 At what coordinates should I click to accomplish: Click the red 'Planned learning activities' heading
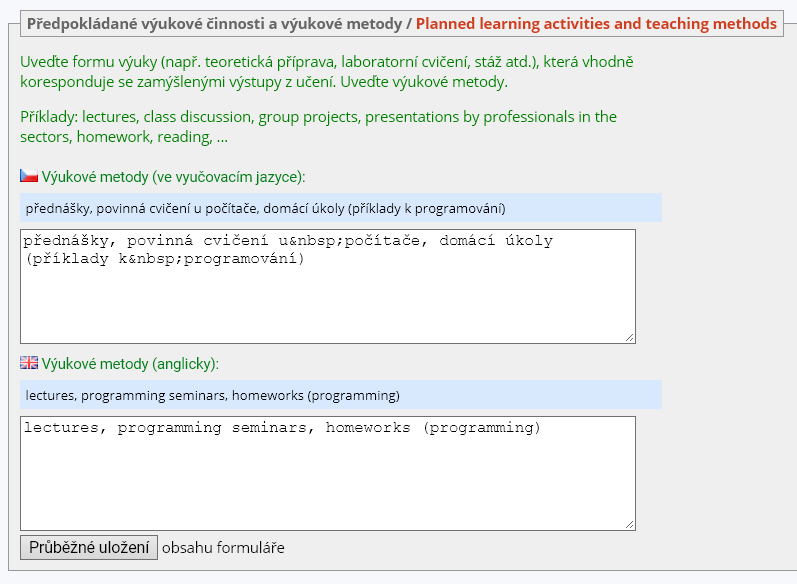point(596,23)
